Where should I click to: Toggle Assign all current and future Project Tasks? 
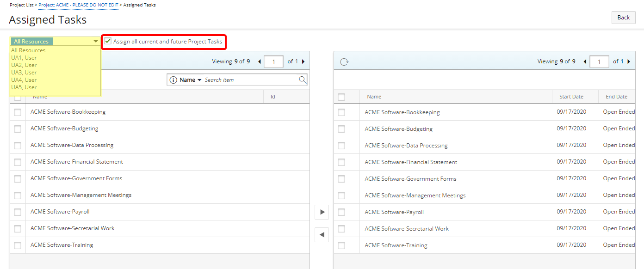(108, 41)
